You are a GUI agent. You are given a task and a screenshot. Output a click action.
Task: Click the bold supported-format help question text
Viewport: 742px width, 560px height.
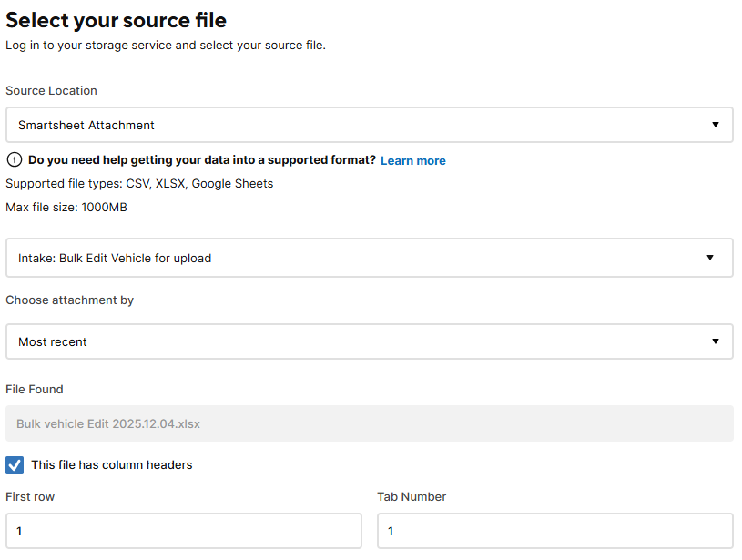[x=202, y=160]
